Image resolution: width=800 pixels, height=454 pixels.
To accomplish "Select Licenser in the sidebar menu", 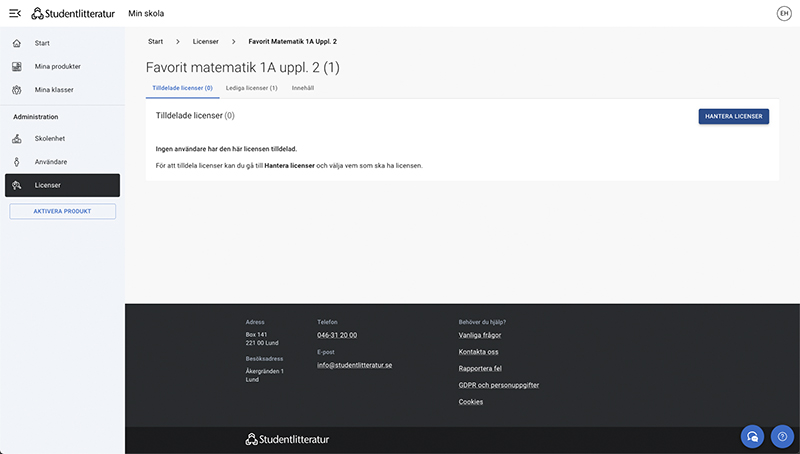I will 62,185.
